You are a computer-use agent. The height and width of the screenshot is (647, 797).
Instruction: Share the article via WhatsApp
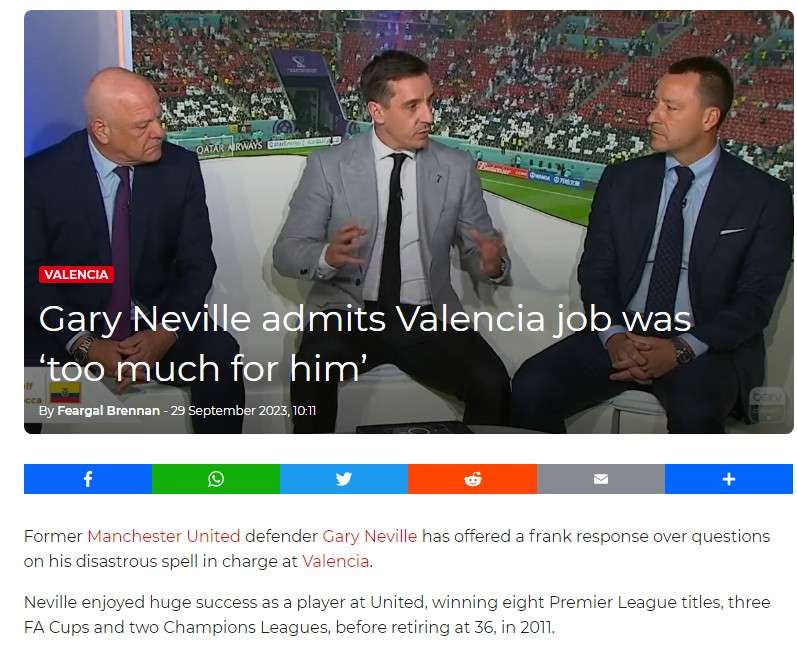(216, 479)
